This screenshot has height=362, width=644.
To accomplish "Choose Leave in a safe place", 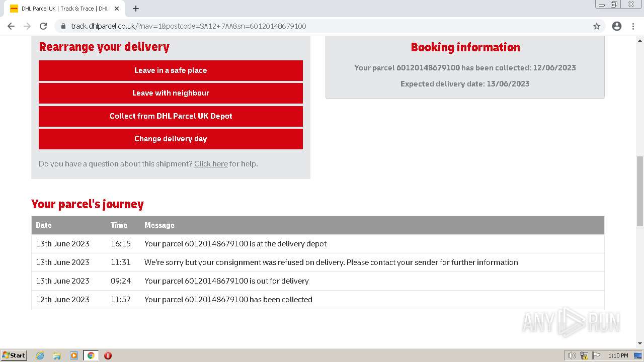I will (x=171, y=70).
